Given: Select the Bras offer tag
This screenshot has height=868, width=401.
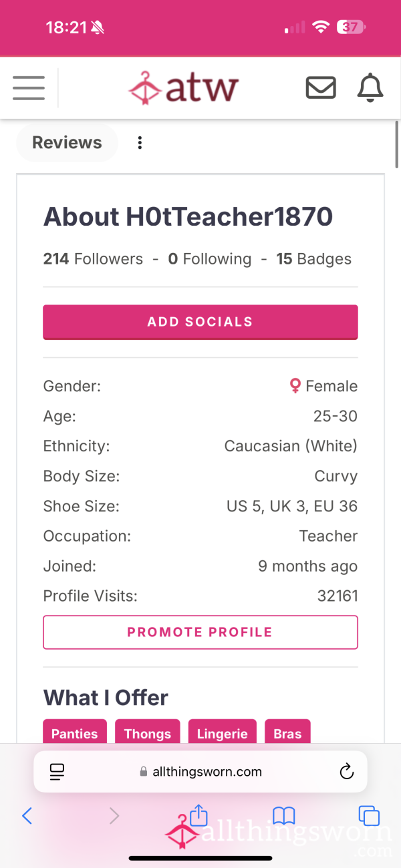Looking at the screenshot, I should (x=287, y=733).
